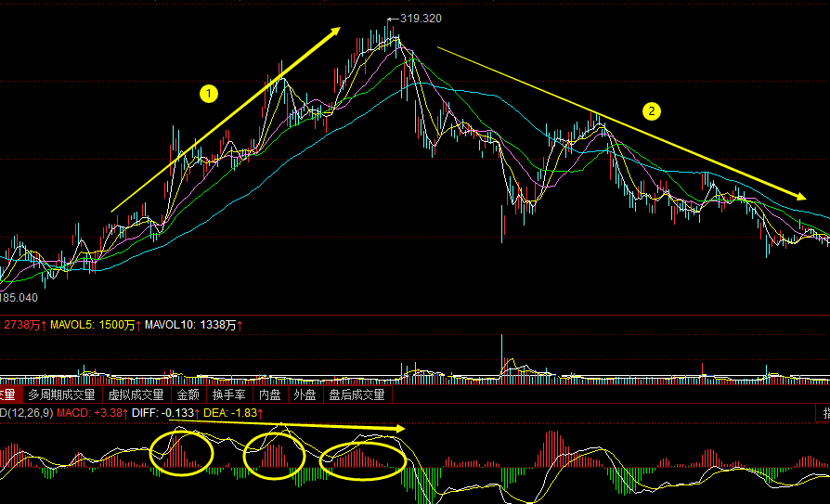Select the yellow circle numbered 2
Screen dimensions: 830x504
(652, 111)
